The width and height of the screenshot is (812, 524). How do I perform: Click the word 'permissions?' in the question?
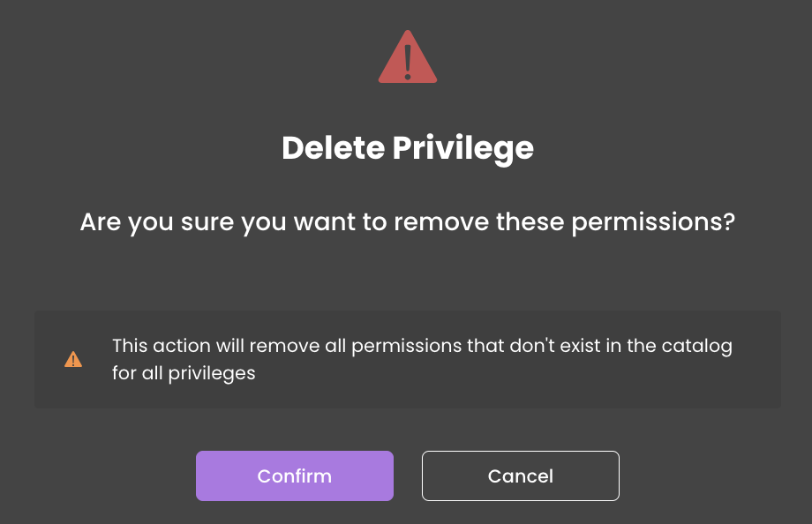click(x=653, y=224)
